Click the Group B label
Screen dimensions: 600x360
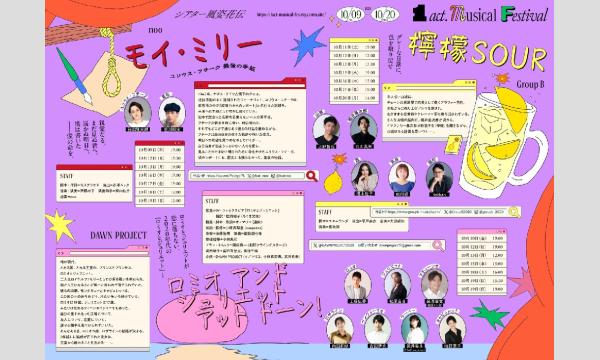530,84
